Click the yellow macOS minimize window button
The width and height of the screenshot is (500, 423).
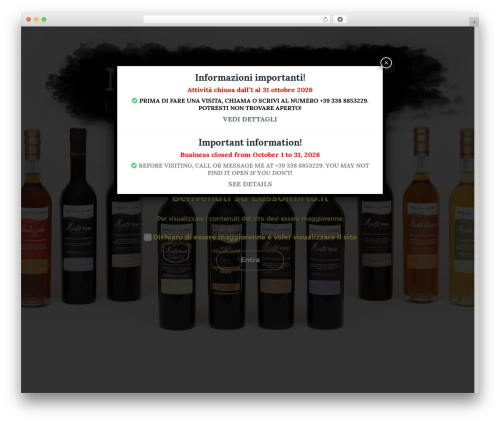pyautogui.click(x=36, y=19)
